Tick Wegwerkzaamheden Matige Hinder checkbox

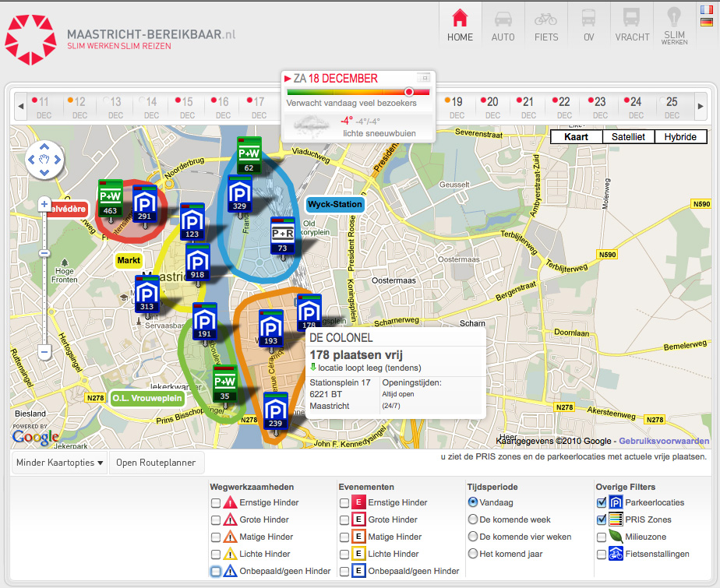[x=215, y=537]
